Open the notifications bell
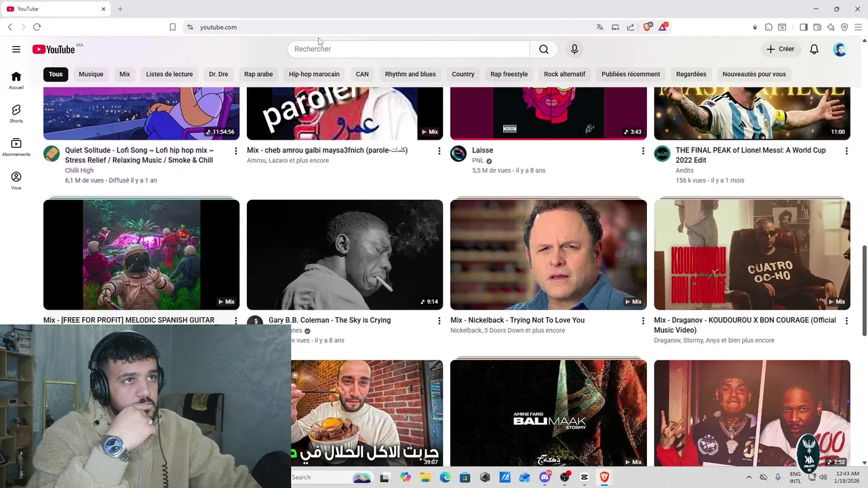 click(814, 49)
